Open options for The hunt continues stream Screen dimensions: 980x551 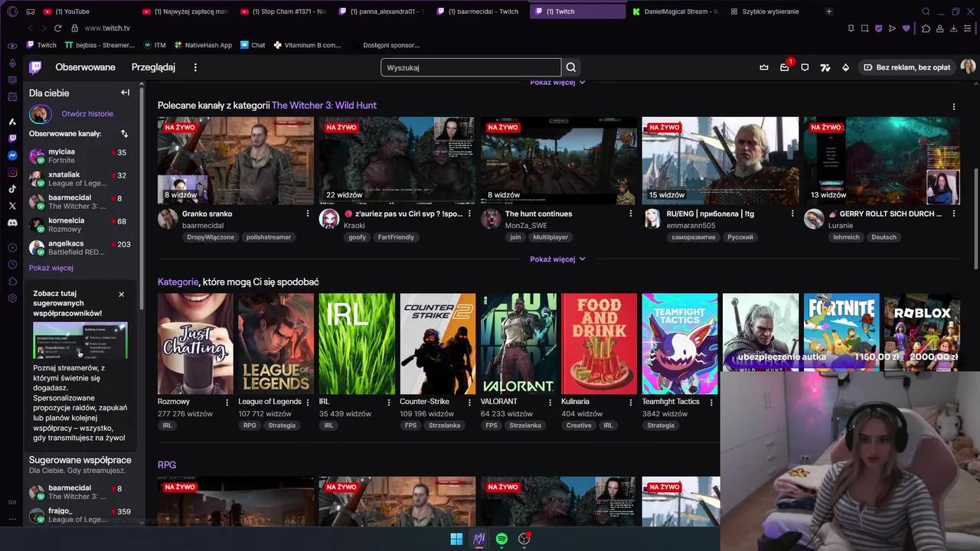click(631, 214)
